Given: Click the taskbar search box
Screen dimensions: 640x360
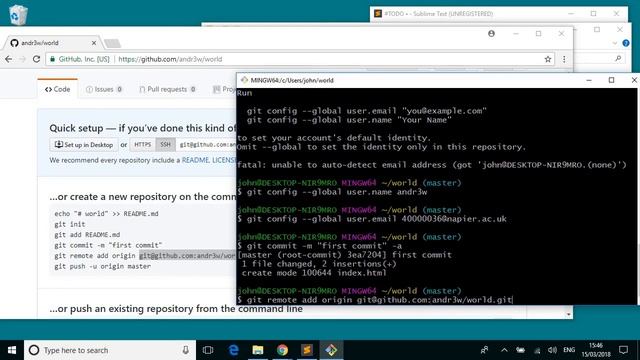Looking at the screenshot, I should point(110,350).
